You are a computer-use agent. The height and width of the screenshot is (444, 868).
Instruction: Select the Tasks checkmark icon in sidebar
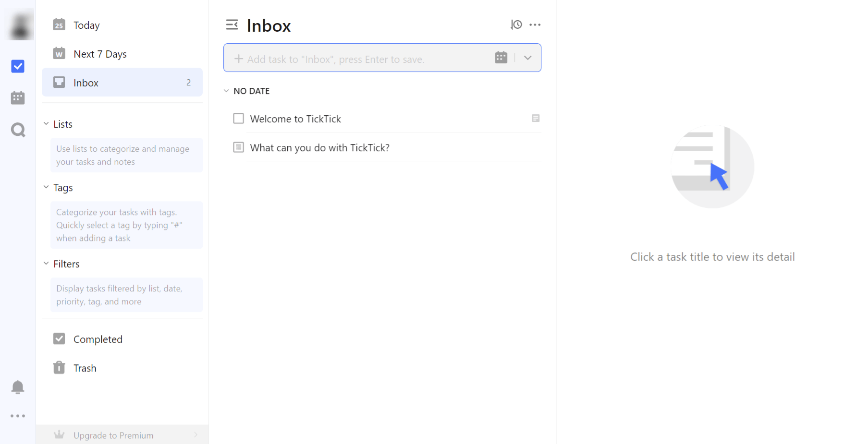(18, 66)
